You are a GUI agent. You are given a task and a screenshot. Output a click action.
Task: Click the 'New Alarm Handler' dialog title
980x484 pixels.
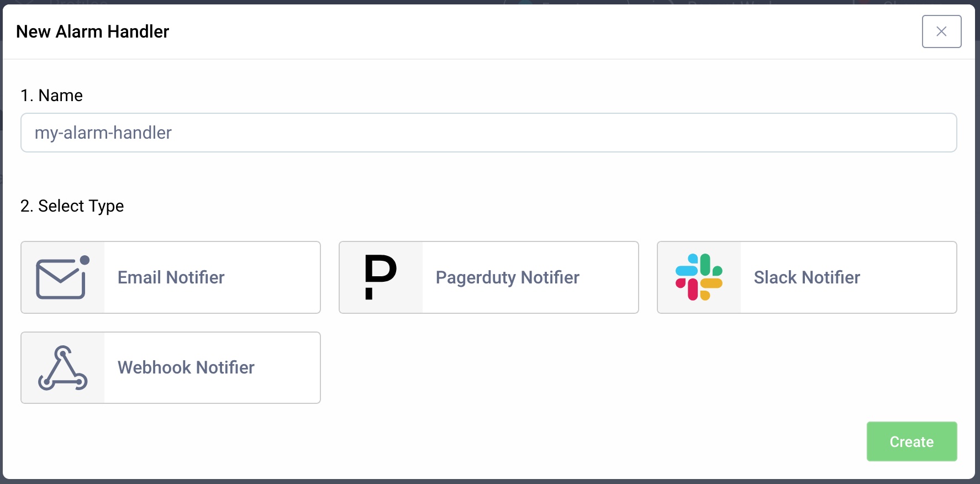pyautogui.click(x=92, y=31)
